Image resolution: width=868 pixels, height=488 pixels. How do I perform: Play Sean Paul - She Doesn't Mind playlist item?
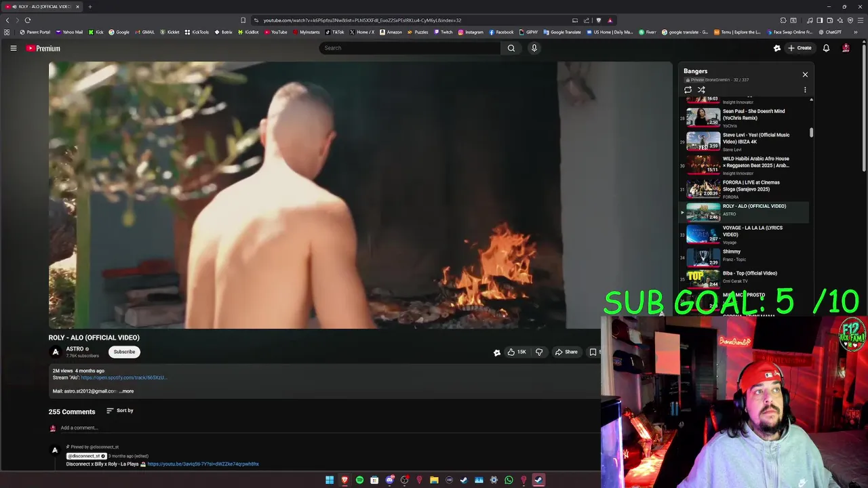745,118
